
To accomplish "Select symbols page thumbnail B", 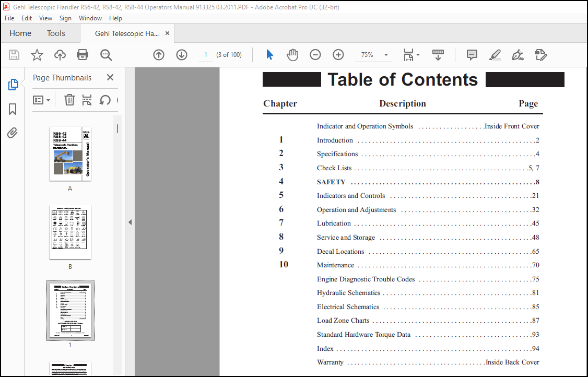I will (70, 232).
